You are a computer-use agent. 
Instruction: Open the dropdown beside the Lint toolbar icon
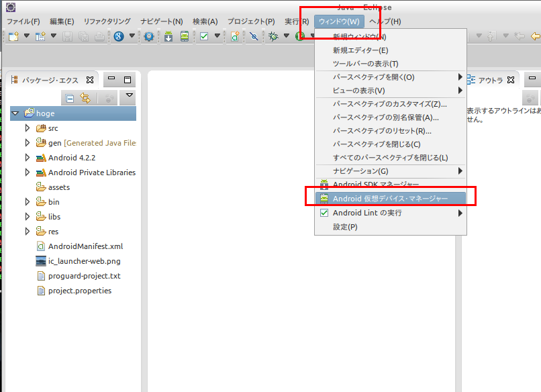click(217, 36)
